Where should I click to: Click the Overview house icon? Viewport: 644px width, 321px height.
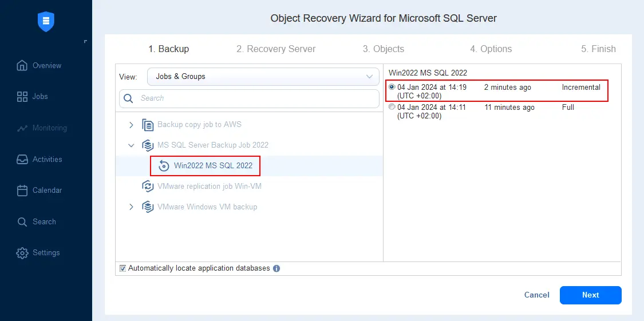click(x=22, y=65)
